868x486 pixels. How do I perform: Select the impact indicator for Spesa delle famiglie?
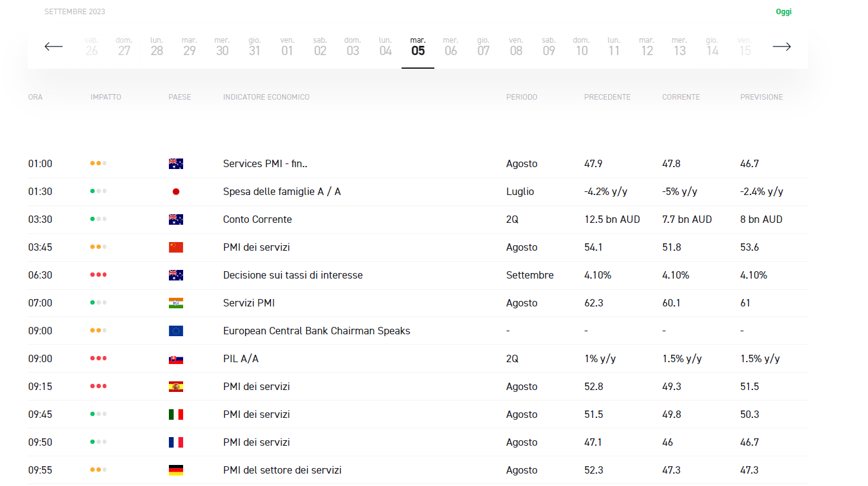pos(98,191)
